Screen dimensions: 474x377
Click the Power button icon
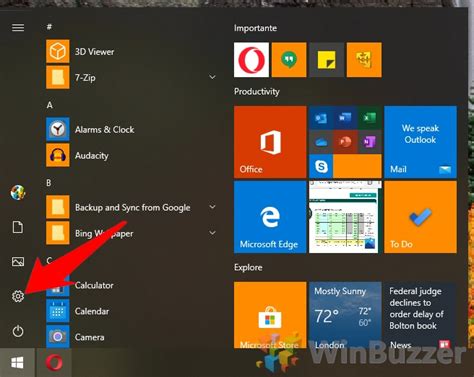point(18,331)
